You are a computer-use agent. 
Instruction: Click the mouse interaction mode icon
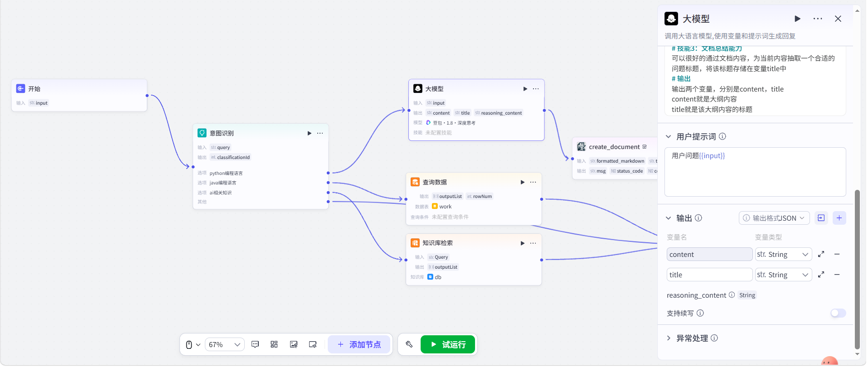(x=189, y=345)
